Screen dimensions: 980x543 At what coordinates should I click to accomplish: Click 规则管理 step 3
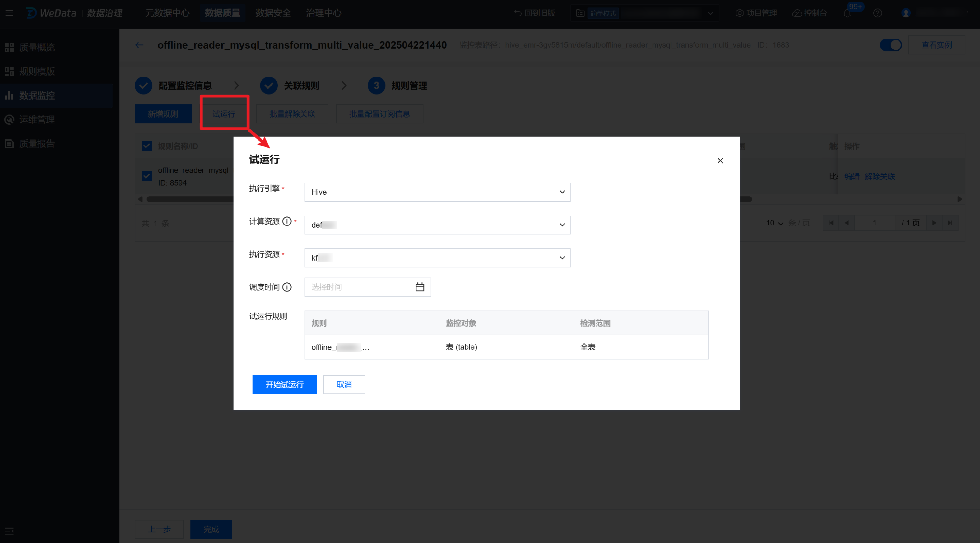click(397, 86)
